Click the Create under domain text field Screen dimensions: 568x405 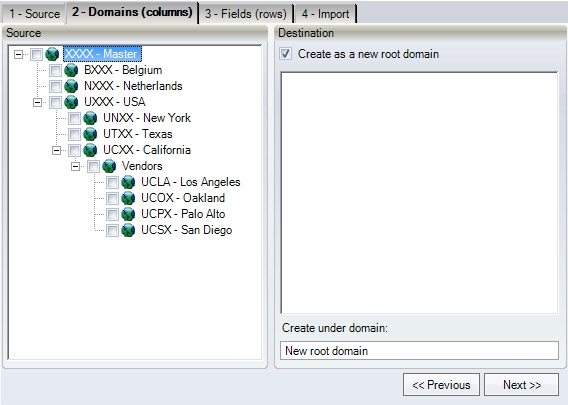[x=419, y=351]
